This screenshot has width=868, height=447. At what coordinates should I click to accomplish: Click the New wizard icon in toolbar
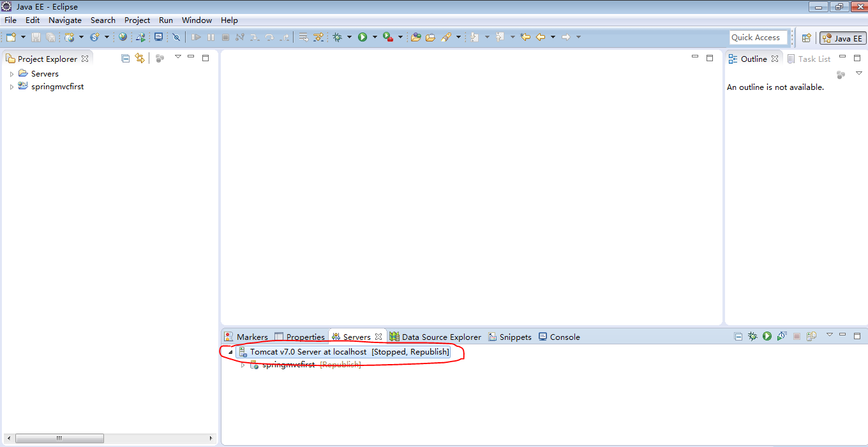coord(11,37)
